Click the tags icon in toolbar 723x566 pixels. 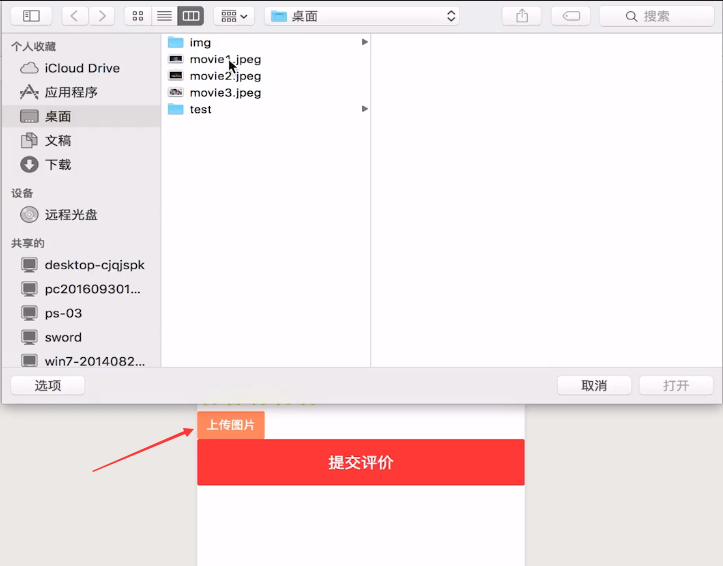[x=571, y=16]
